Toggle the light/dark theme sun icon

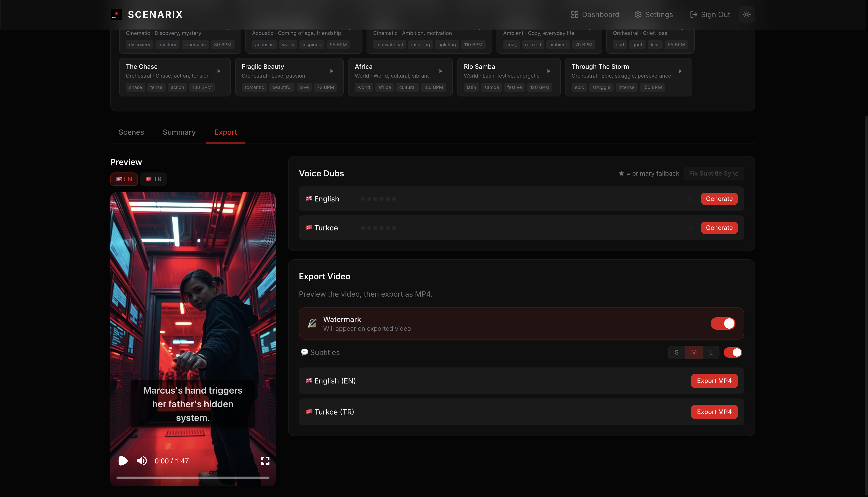[747, 14]
